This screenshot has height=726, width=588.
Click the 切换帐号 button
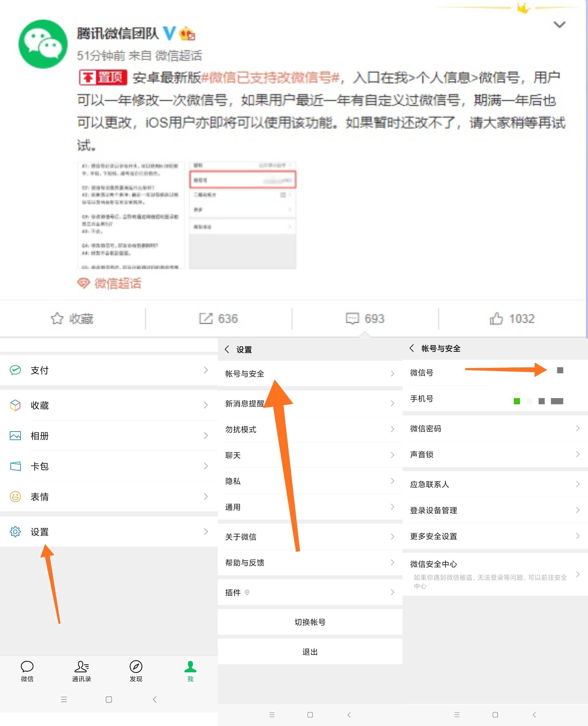tap(310, 622)
